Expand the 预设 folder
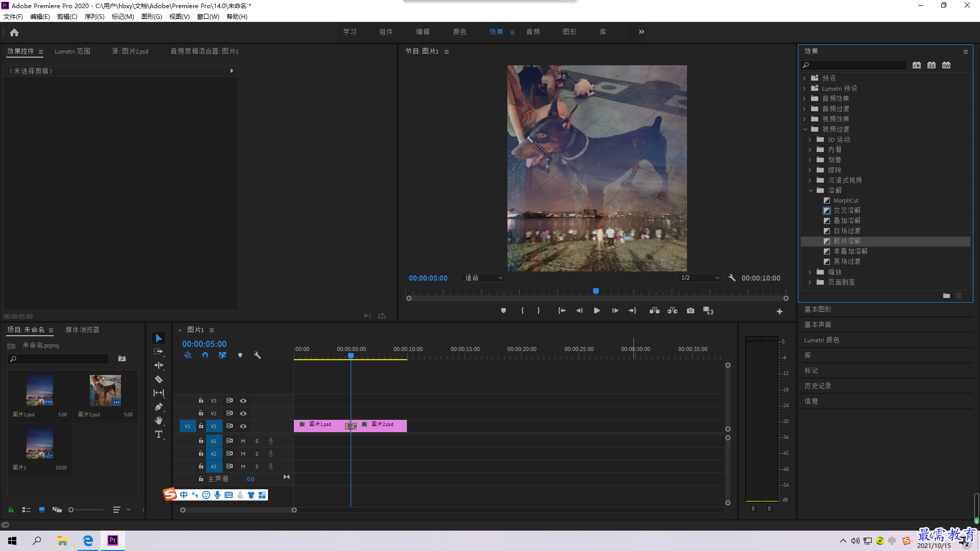The width and height of the screenshot is (980, 551). [x=804, y=78]
